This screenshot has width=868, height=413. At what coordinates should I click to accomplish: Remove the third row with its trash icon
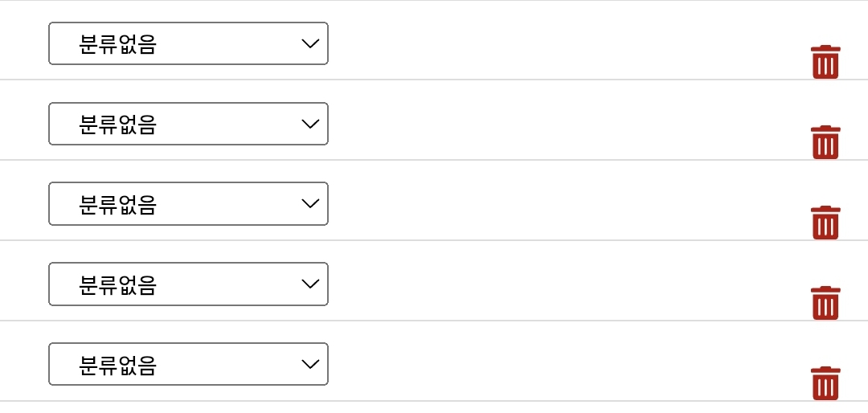[x=825, y=223]
